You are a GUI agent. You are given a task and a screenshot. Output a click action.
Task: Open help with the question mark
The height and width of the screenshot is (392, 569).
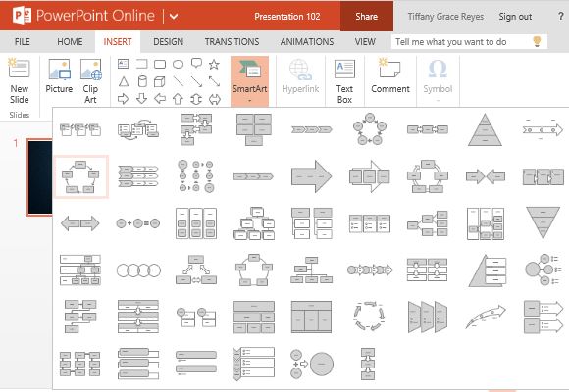tap(560, 16)
